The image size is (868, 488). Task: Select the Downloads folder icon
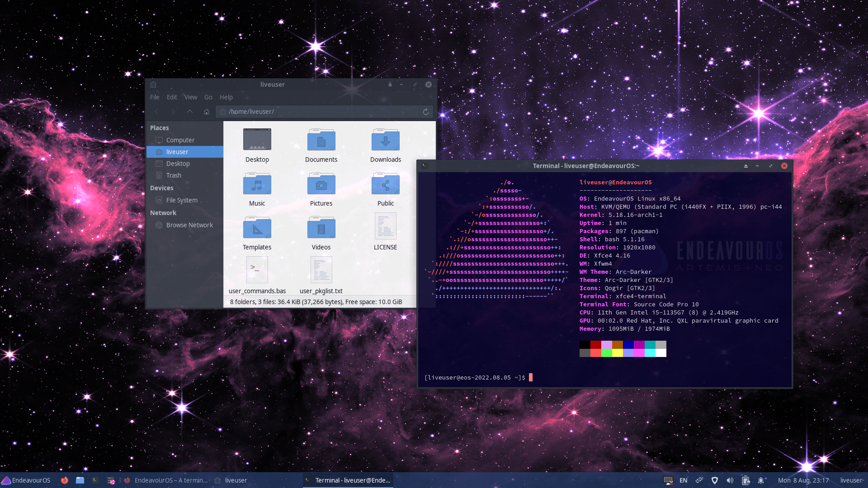386,140
